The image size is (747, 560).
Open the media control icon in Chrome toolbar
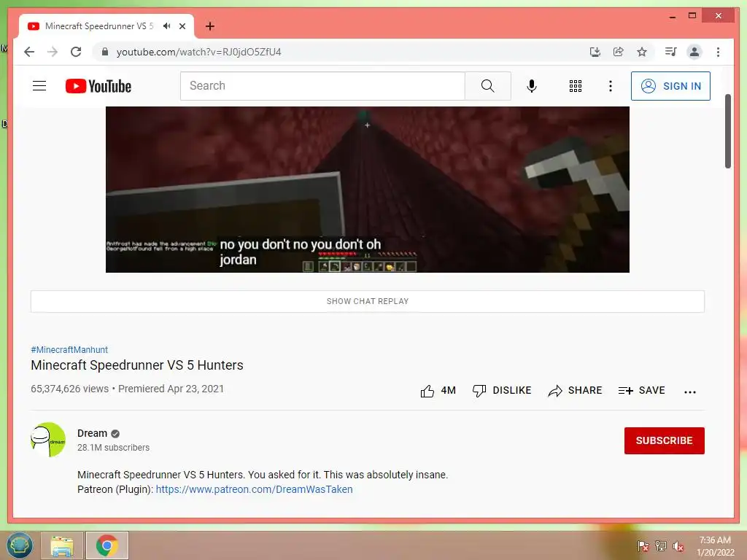pos(671,52)
